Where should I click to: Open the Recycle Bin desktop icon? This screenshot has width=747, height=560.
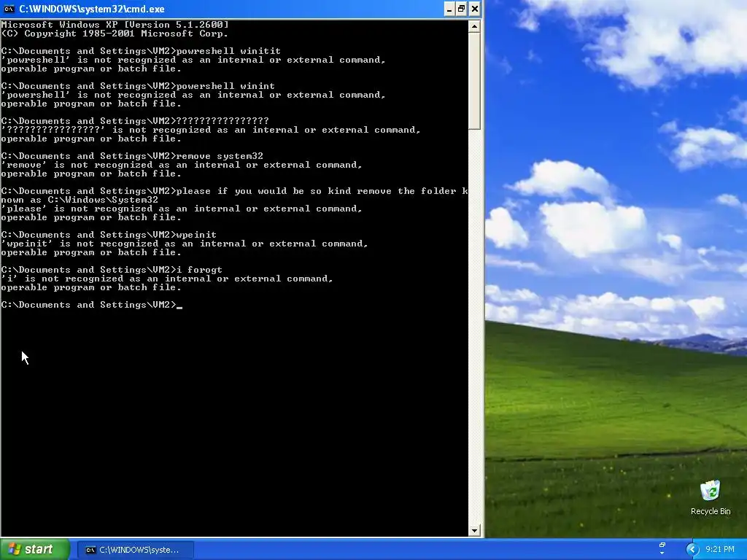pos(711,497)
